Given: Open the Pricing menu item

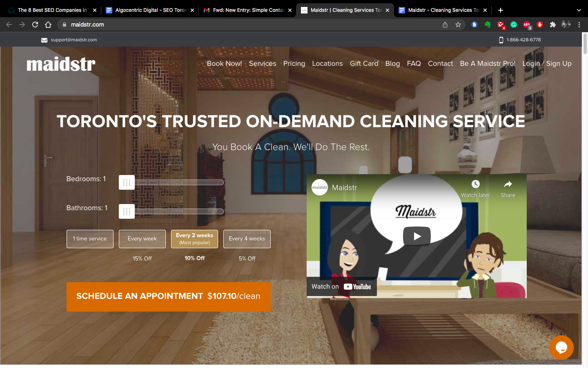Looking at the screenshot, I should 294,63.
